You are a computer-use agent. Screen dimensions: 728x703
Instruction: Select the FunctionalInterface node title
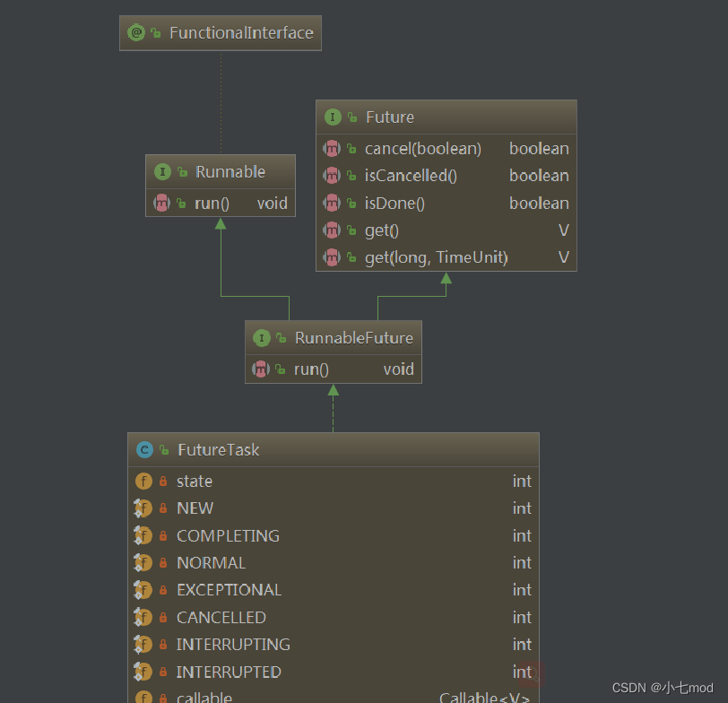coord(221,33)
